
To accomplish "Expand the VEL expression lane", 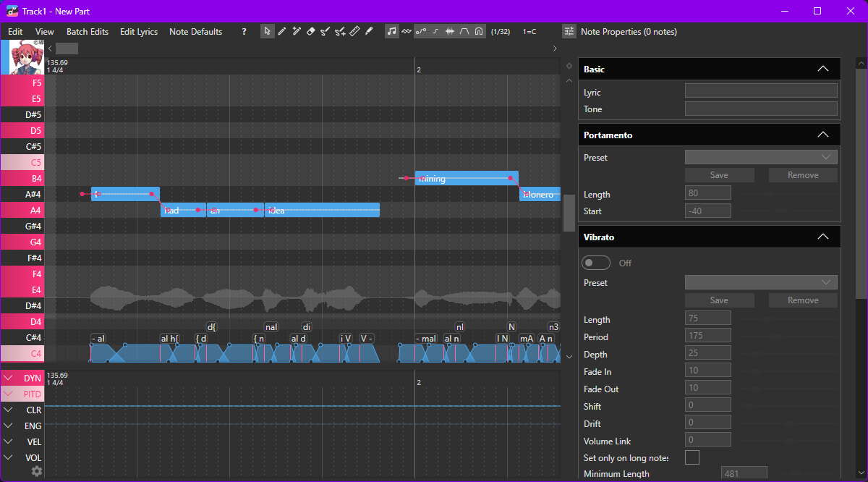I will [9, 441].
